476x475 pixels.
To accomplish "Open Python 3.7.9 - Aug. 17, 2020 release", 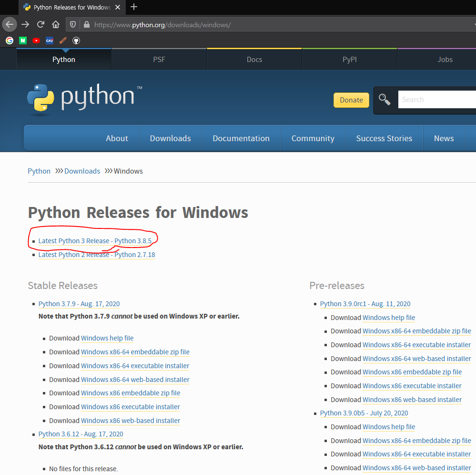I will coord(79,304).
